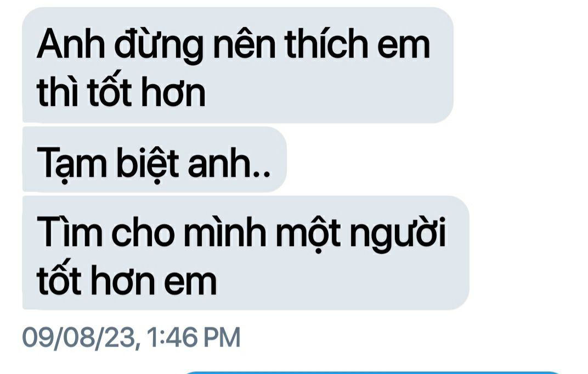Click the word 'nên' in the first message
588x374 pixels.
tap(244, 44)
